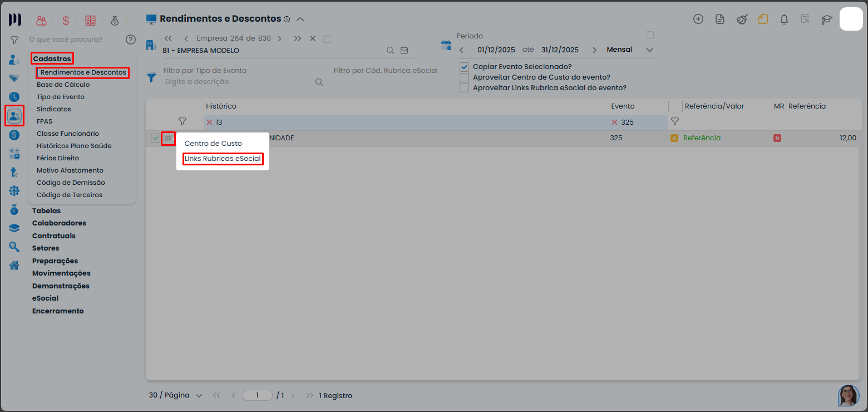Go to next period after 31/12/2025
868x412 pixels.
(594, 50)
